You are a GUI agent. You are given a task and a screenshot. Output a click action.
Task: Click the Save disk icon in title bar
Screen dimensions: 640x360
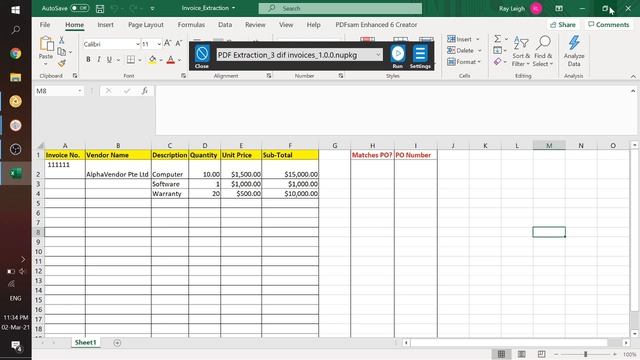pyautogui.click(x=100, y=8)
